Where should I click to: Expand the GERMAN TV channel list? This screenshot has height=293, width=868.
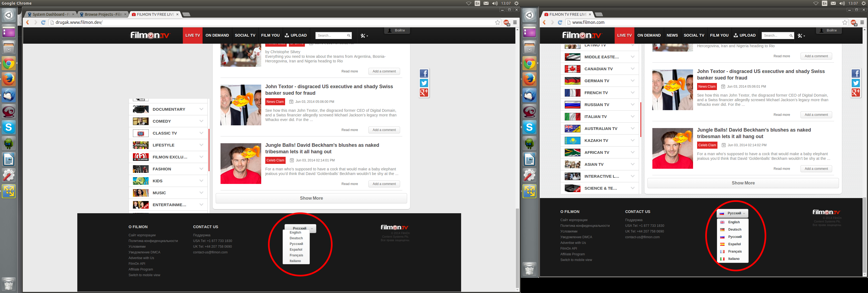[633, 81]
